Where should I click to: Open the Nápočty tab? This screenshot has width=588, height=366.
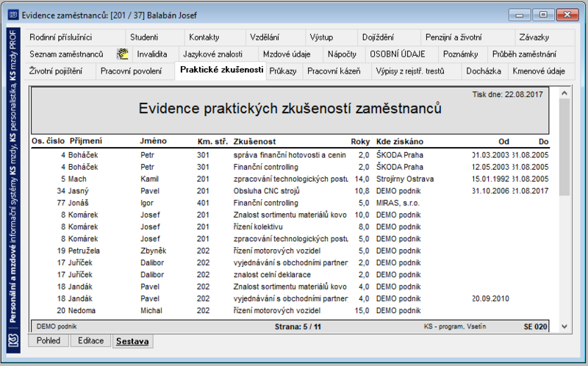[x=344, y=54]
